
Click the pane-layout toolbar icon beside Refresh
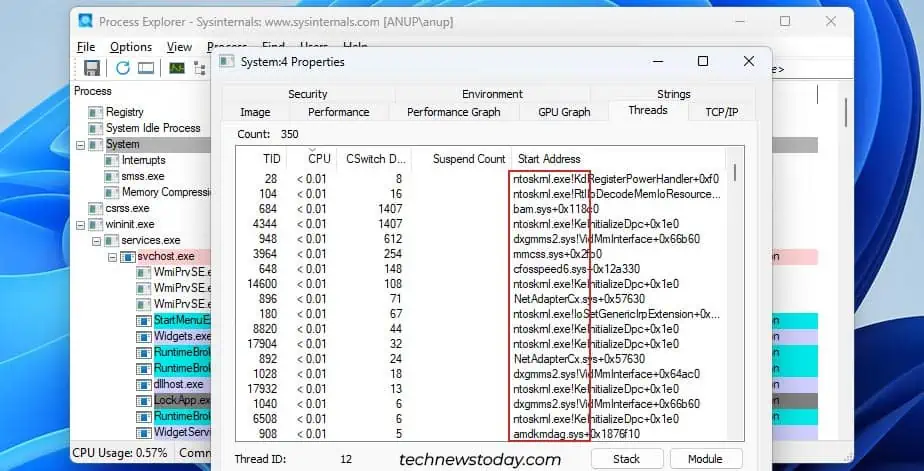point(146,68)
